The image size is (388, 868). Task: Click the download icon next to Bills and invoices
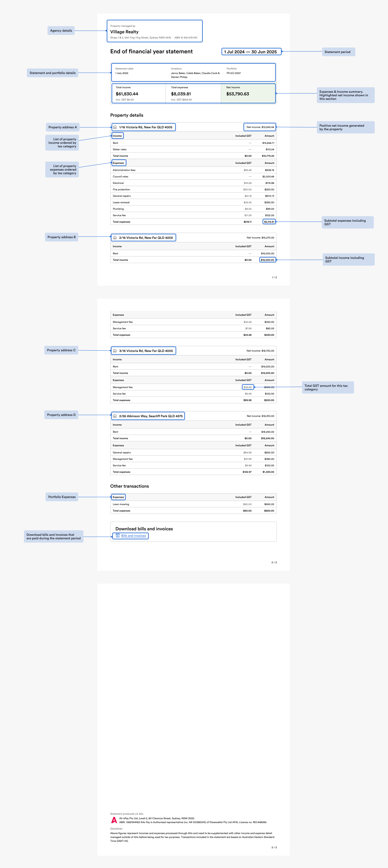(118, 535)
